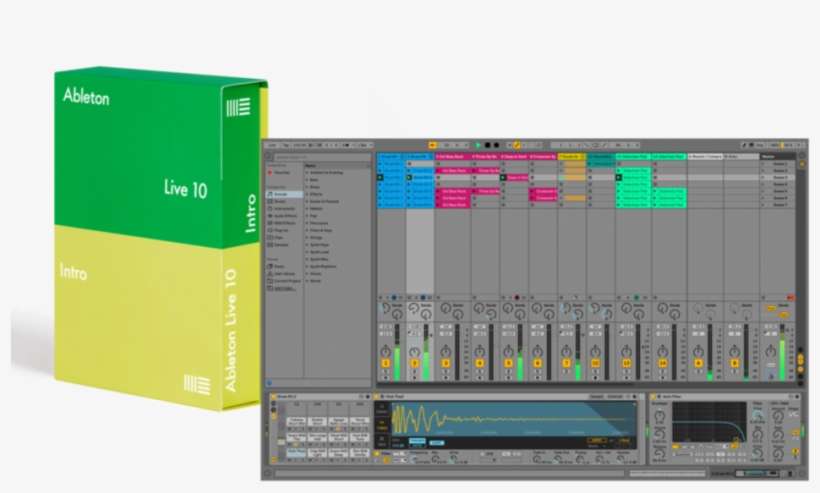Select the yellow track header
820x493 pixels.
point(572,156)
